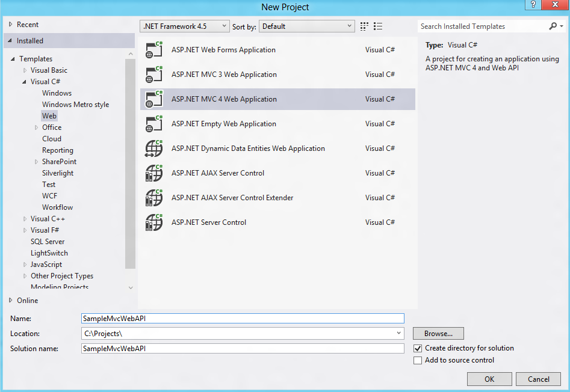The width and height of the screenshot is (570, 392).
Task: Click the tree scroll down arrow
Action: click(x=131, y=287)
